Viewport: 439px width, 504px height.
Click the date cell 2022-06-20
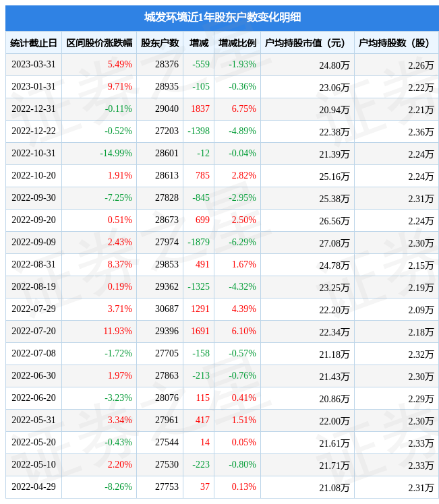(x=34, y=398)
